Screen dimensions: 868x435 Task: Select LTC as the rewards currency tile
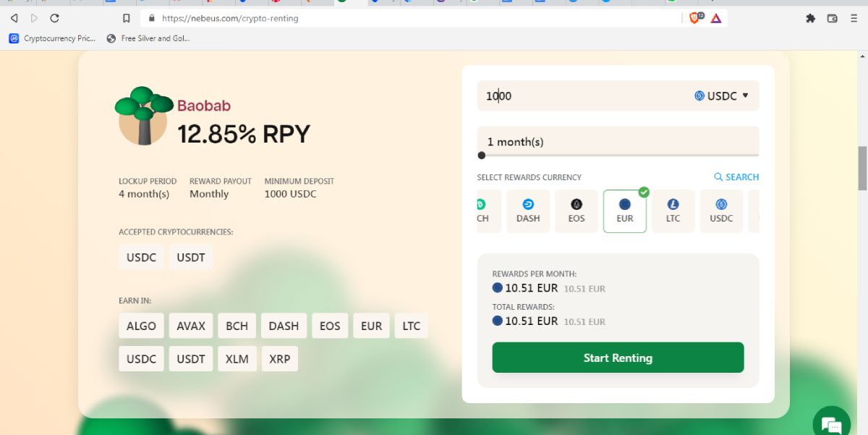tap(673, 211)
